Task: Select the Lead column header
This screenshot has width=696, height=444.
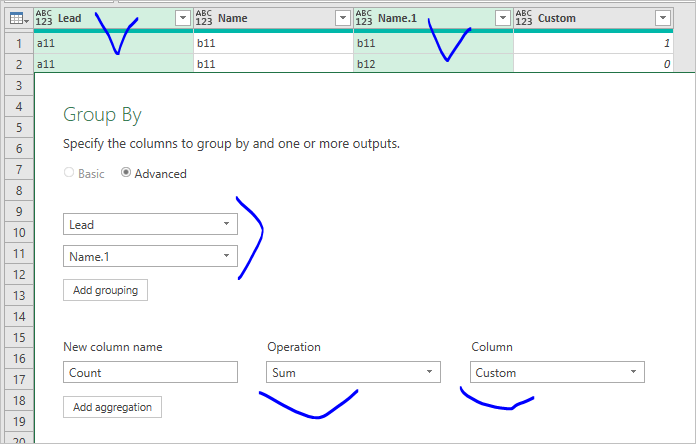Action: tap(114, 19)
